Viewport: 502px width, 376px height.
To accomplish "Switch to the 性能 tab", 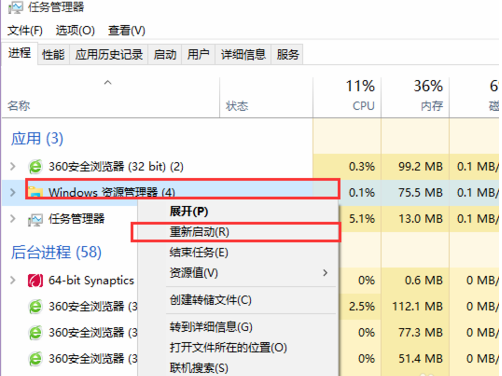I will tap(53, 54).
